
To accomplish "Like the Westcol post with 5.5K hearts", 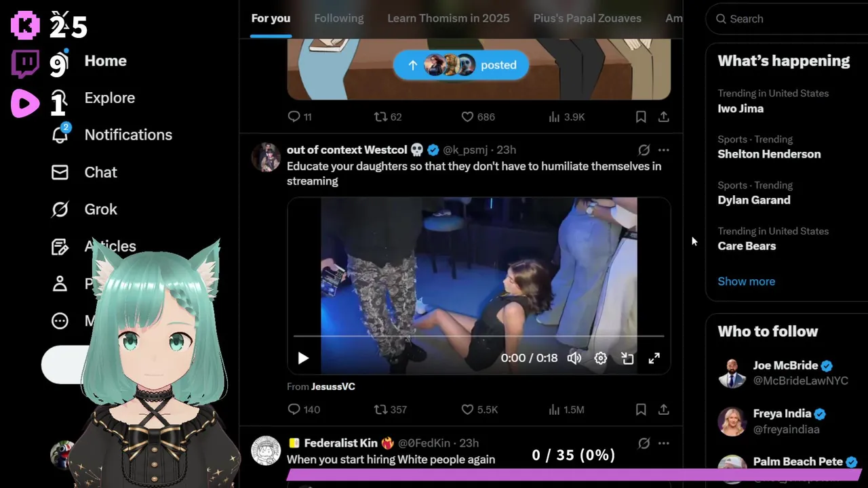I will (x=479, y=409).
